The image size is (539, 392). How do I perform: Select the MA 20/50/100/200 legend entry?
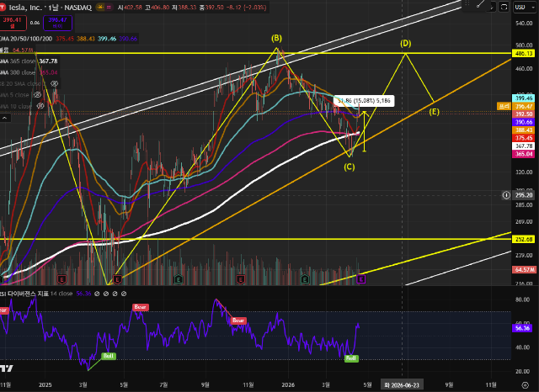26,39
